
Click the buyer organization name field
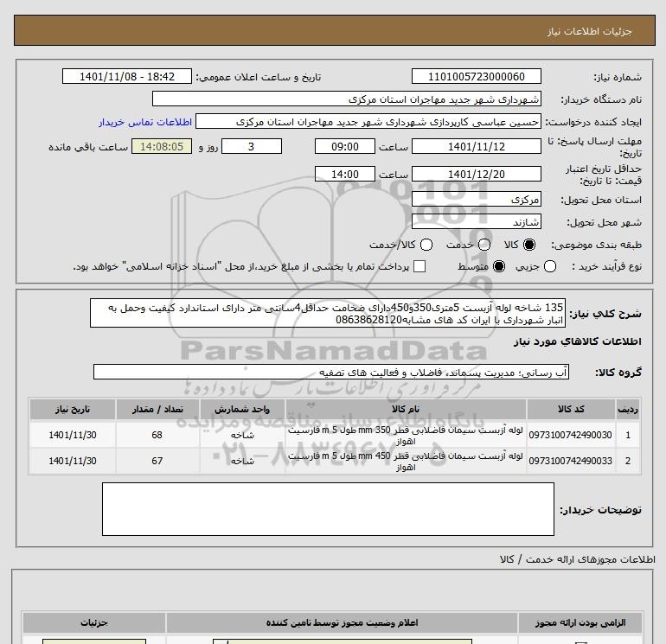pyautogui.click(x=347, y=99)
